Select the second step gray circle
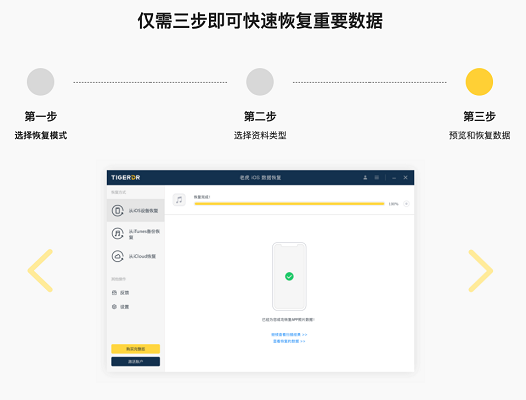This screenshot has width=526, height=400. pos(260,82)
